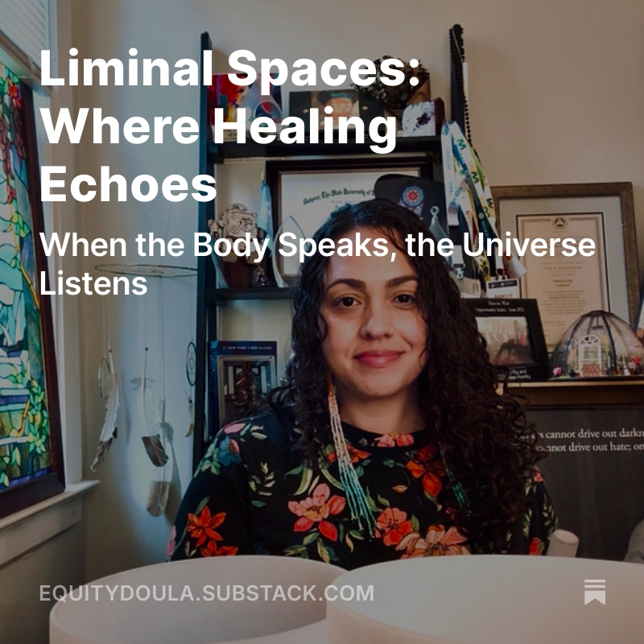Click the glass terrarium dome
Image resolution: width=644 pixels, height=644 pixels.
click(x=597, y=345)
